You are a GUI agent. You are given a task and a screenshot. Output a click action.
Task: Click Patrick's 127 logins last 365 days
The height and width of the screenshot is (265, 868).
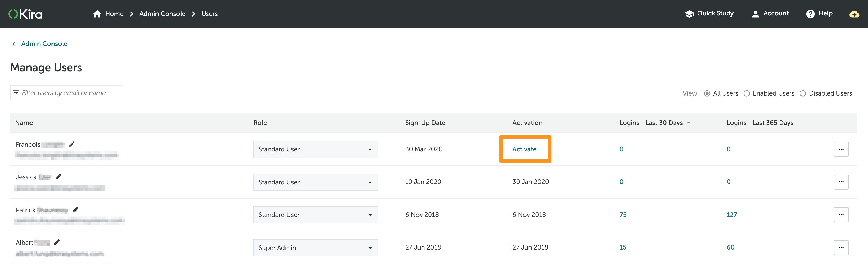[731, 215]
